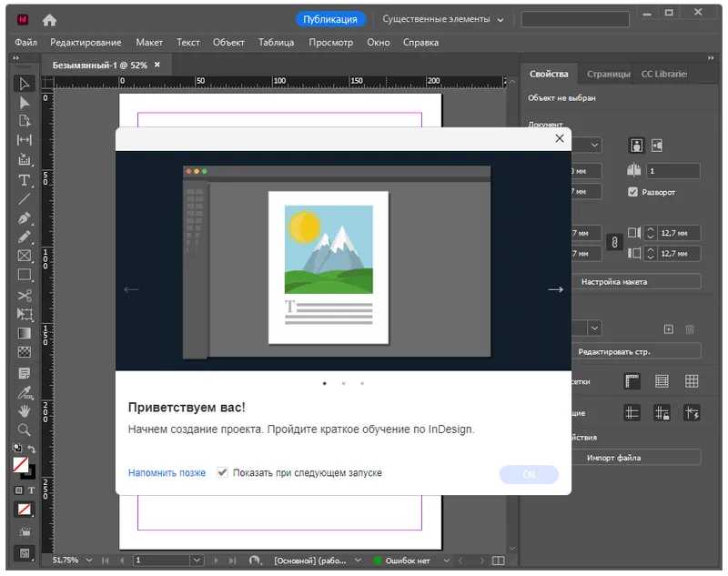Select the Rectangle Frame tool
Screen dimensions: 728x576
pos(25,256)
